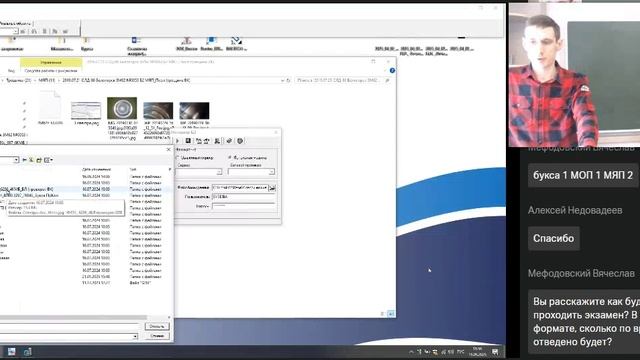Click the Отмена button in the open-file dialog
This screenshot has height=360, width=640.
coord(157,336)
